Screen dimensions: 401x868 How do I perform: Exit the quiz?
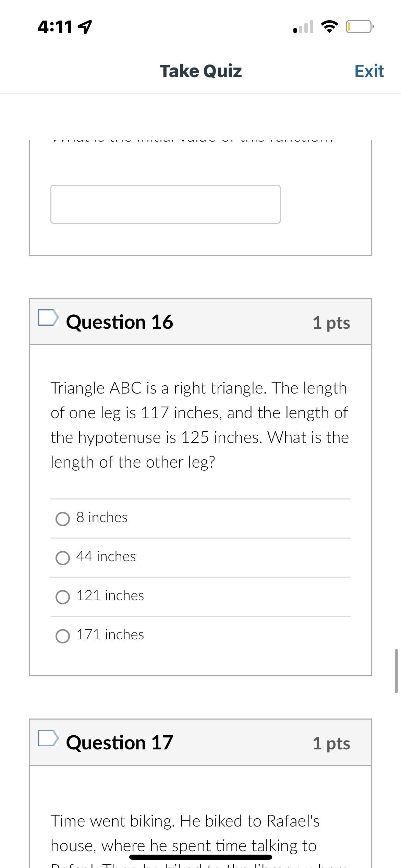[369, 71]
